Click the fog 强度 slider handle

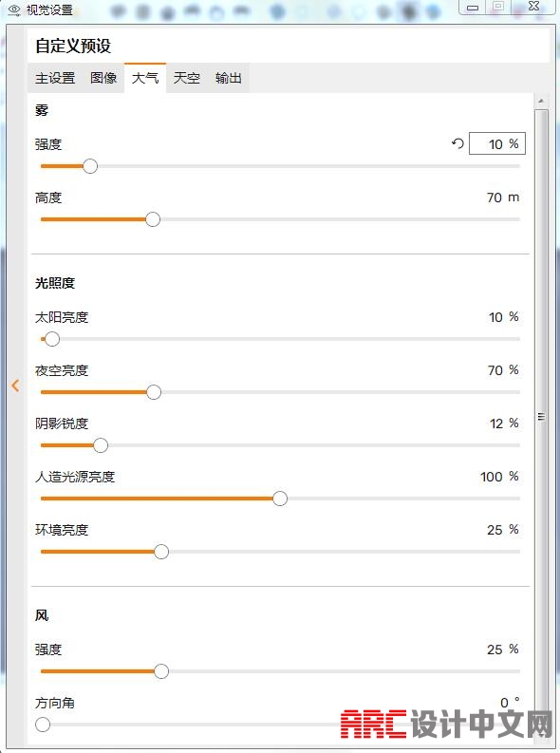click(x=90, y=166)
